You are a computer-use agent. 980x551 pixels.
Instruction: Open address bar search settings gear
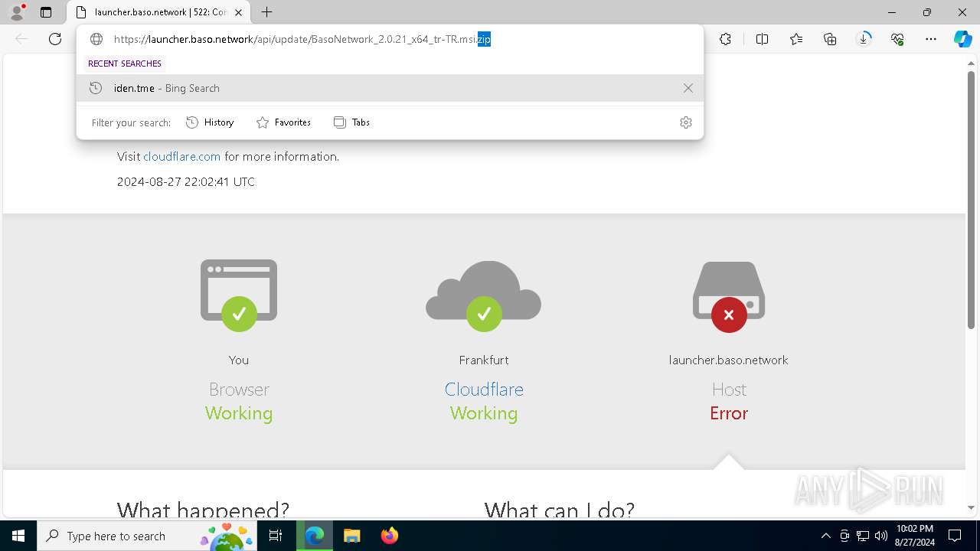pos(686,122)
